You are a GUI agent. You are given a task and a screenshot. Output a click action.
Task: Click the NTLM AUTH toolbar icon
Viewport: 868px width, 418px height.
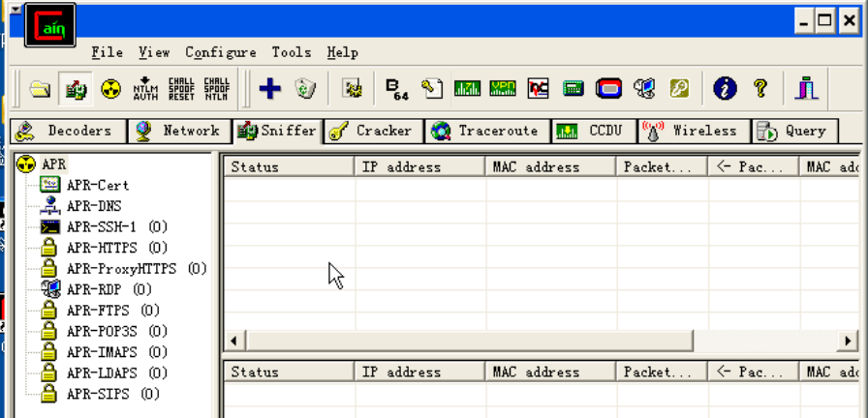pyautogui.click(x=146, y=88)
